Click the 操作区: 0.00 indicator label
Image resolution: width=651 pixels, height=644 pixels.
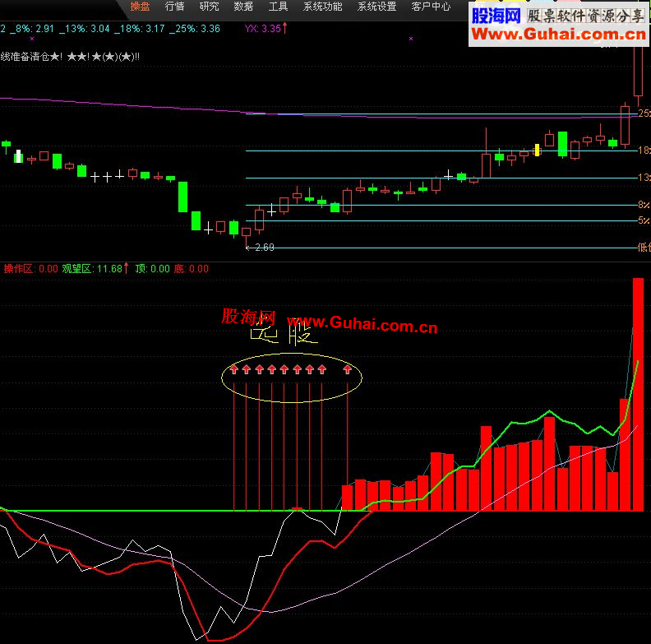tap(30, 269)
